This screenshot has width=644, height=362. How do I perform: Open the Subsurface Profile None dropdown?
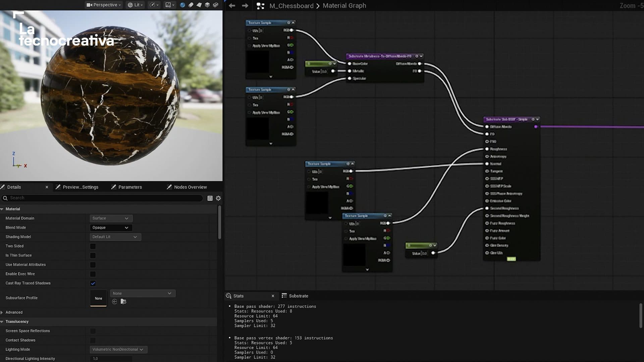(143, 293)
